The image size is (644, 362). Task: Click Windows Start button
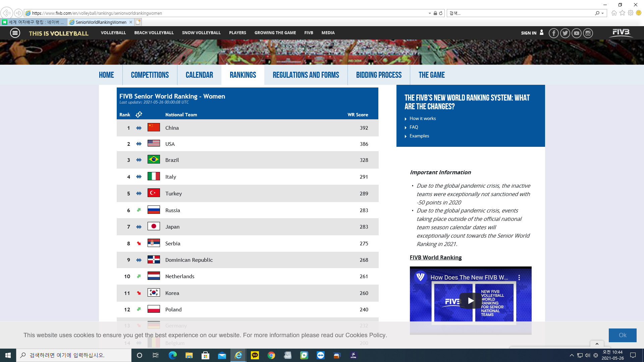tap(8, 355)
